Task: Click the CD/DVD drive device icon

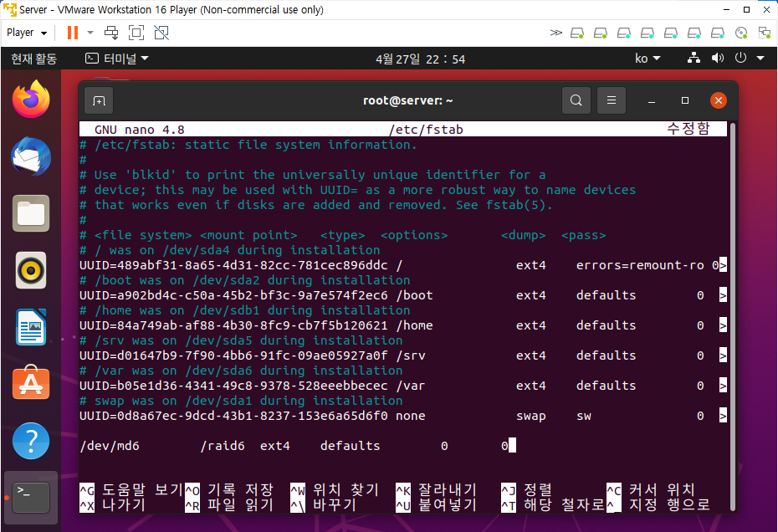Action: coord(741,33)
